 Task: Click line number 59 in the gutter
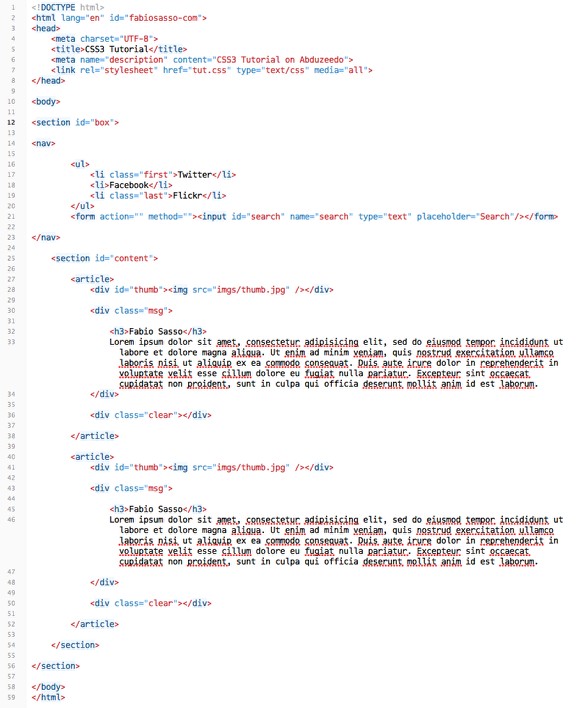(11, 698)
